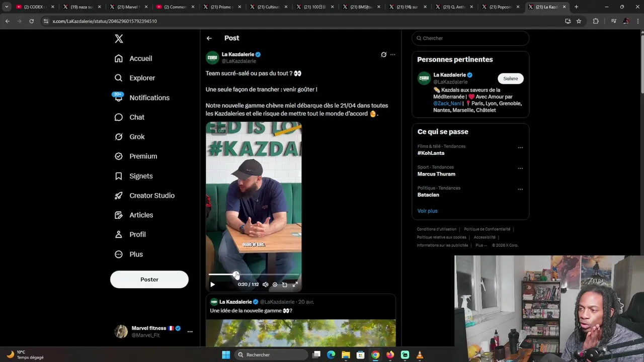Bookmark this page with the star icon
This screenshot has width=644, height=362.
pyautogui.click(x=579, y=21)
